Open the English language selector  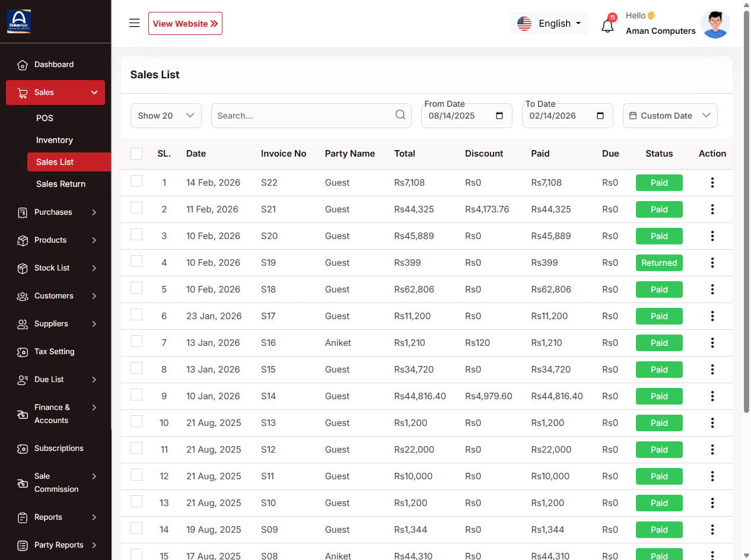[x=549, y=24]
